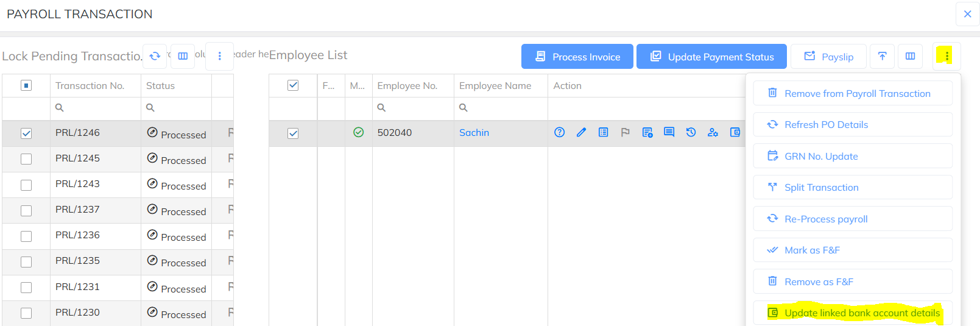Viewport: 980px width, 326px height.
Task: Check the PRL/1230 row checkbox
Action: 26,313
